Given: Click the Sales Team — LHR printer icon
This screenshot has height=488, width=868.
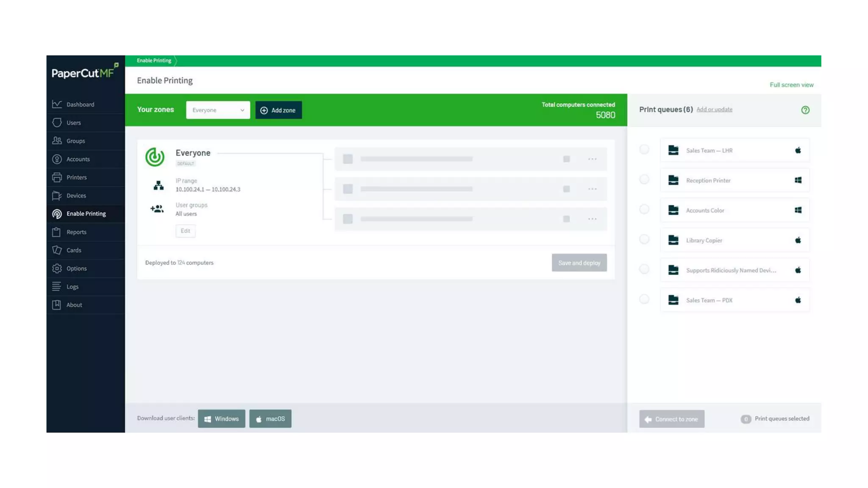Looking at the screenshot, I should tap(673, 150).
